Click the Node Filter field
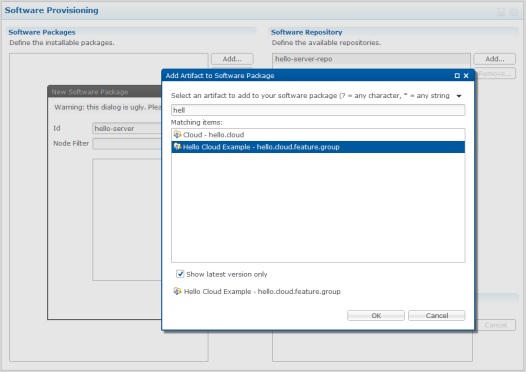The height and width of the screenshot is (372, 526). pyautogui.click(x=127, y=144)
